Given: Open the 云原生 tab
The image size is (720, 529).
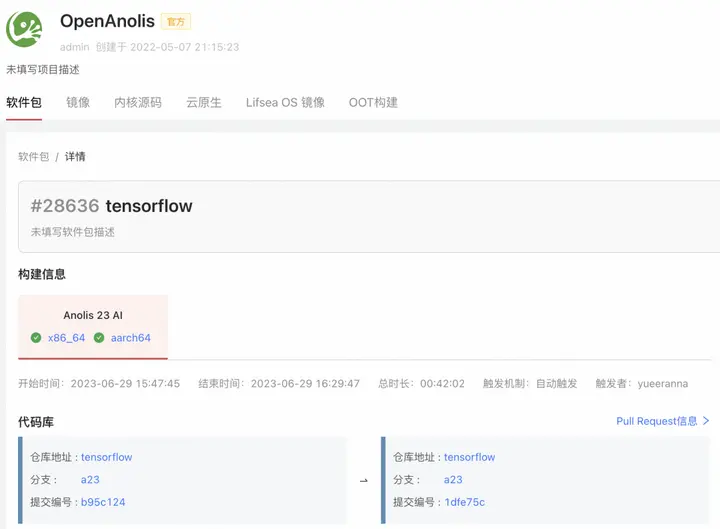Looking at the screenshot, I should tap(204, 102).
